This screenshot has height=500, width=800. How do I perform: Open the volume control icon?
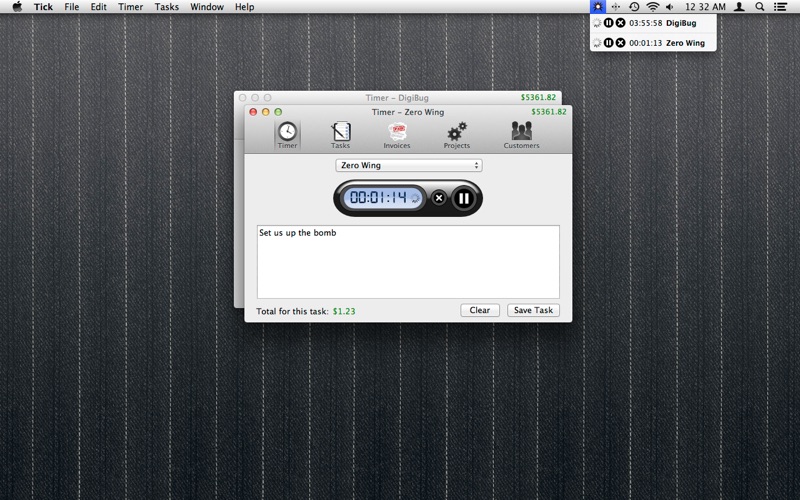(670, 7)
